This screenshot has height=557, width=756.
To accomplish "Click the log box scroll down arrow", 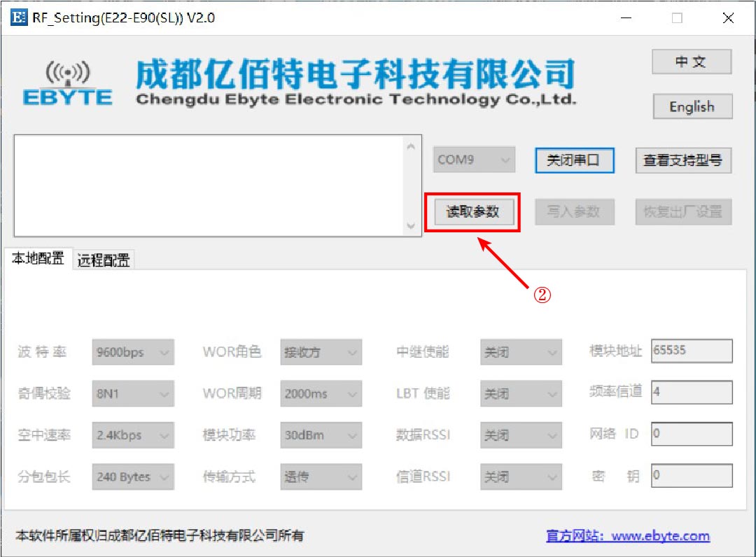I will coord(411,225).
